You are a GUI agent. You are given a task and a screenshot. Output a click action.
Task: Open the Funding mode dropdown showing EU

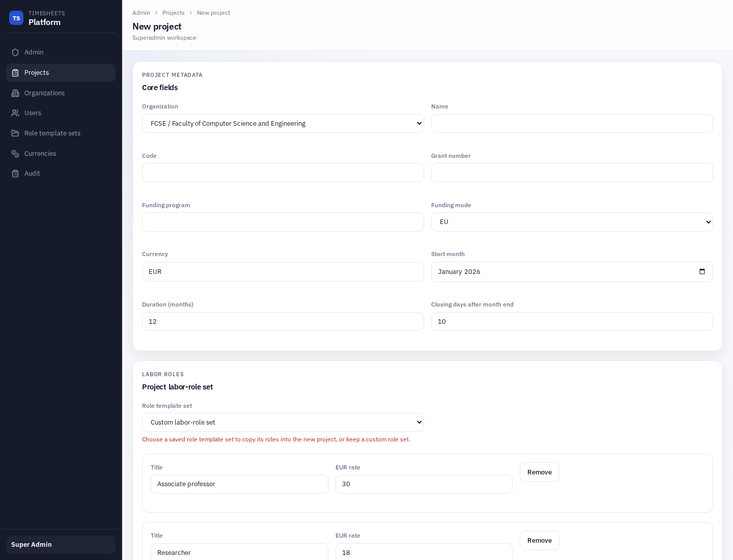point(572,222)
